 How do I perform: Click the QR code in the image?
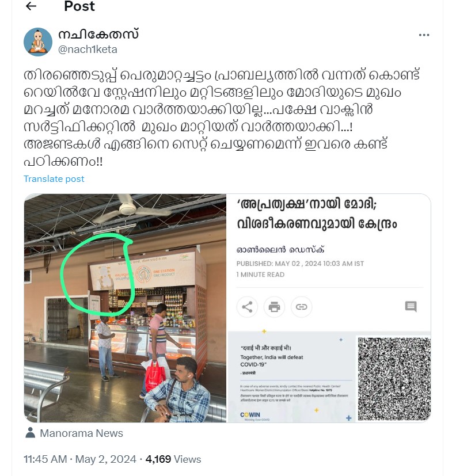click(x=394, y=379)
